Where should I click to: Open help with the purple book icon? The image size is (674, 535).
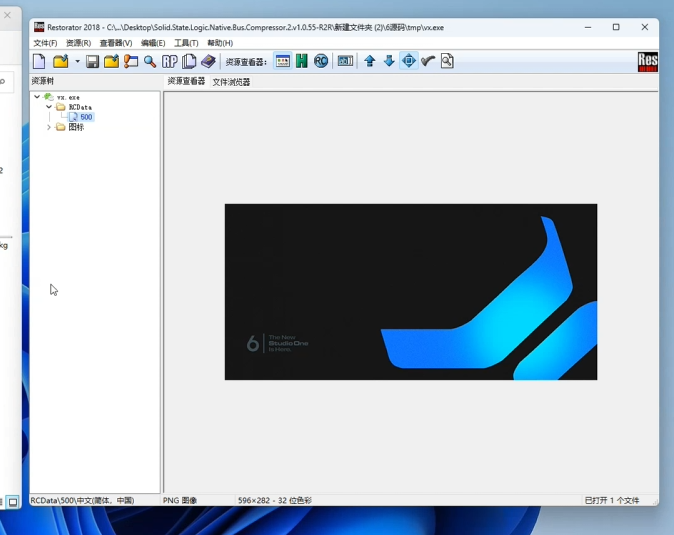208,61
